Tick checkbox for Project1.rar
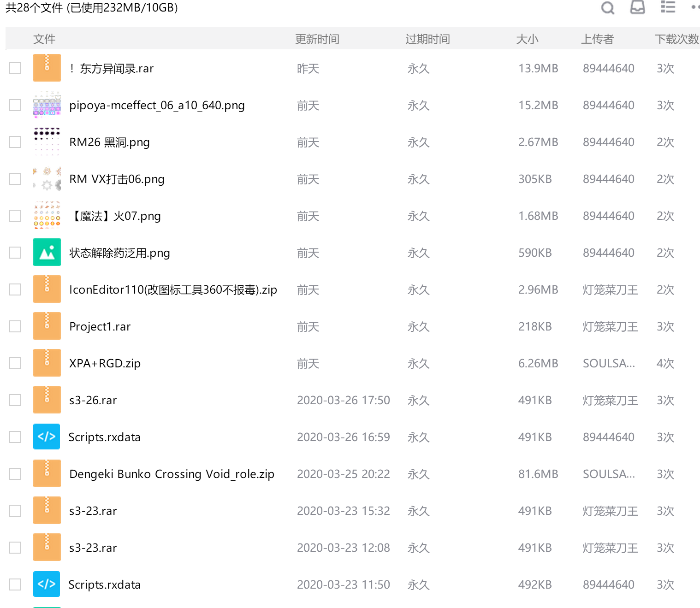Viewport: 700px width, 608px height. (15, 326)
